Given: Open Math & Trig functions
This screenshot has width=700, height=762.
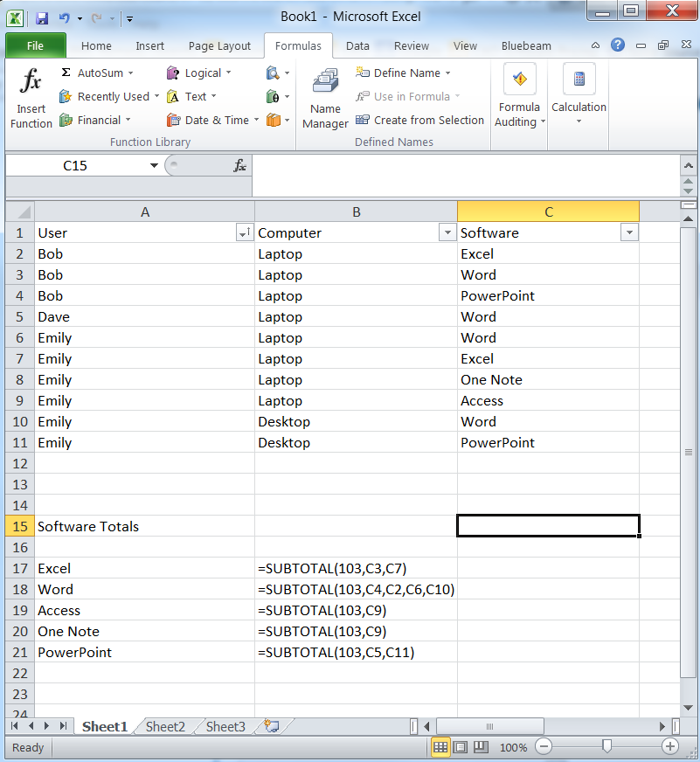Looking at the screenshot, I should coord(278,96).
